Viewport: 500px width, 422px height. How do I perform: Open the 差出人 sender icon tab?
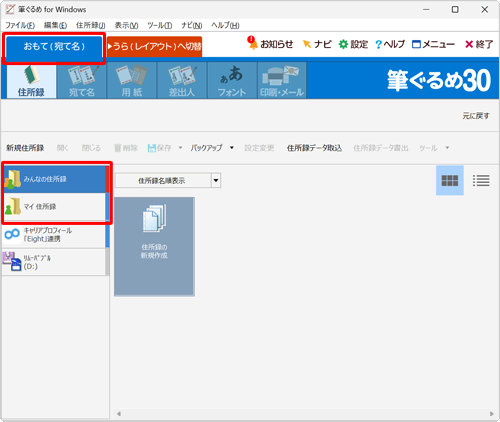point(182,81)
